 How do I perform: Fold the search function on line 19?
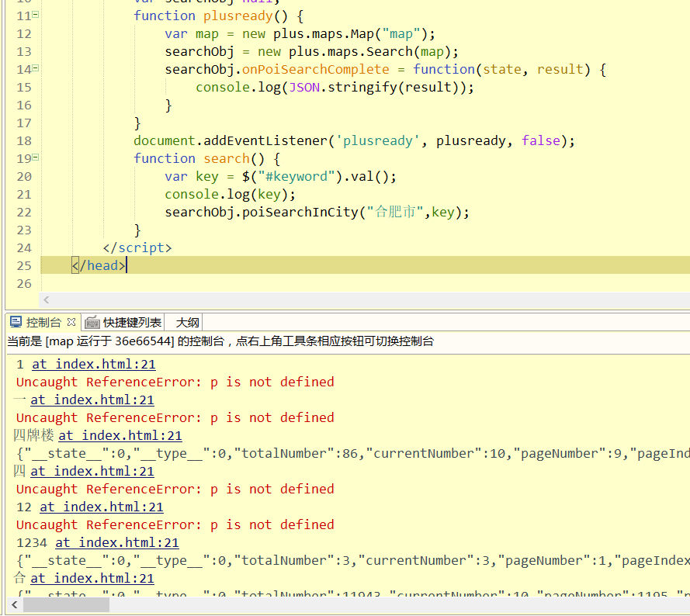pos(36,157)
